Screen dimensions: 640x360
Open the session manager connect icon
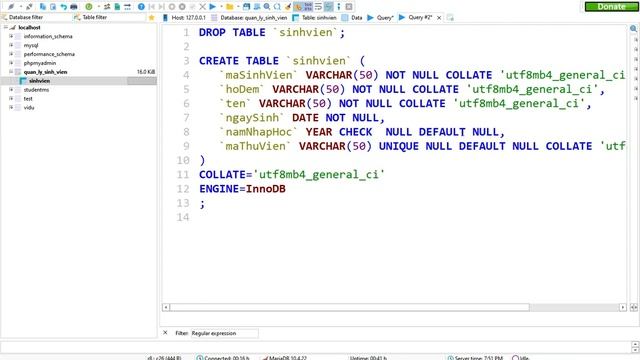point(11,7)
